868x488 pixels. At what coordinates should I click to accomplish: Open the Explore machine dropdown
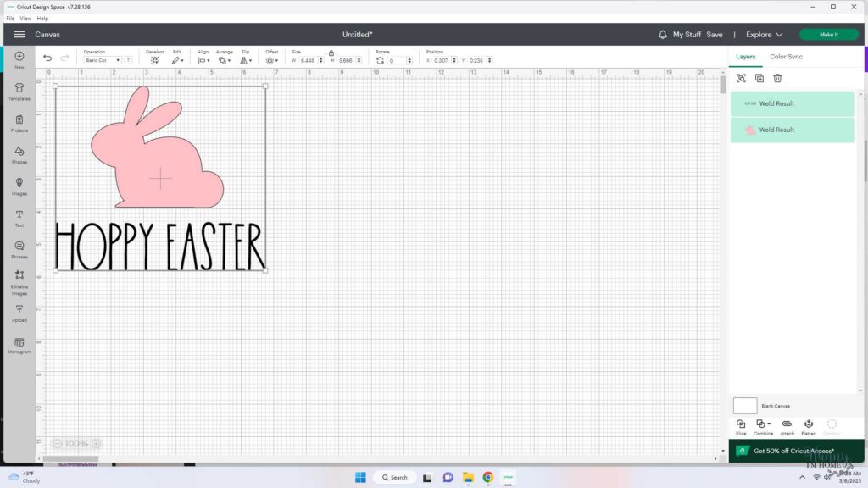click(764, 34)
